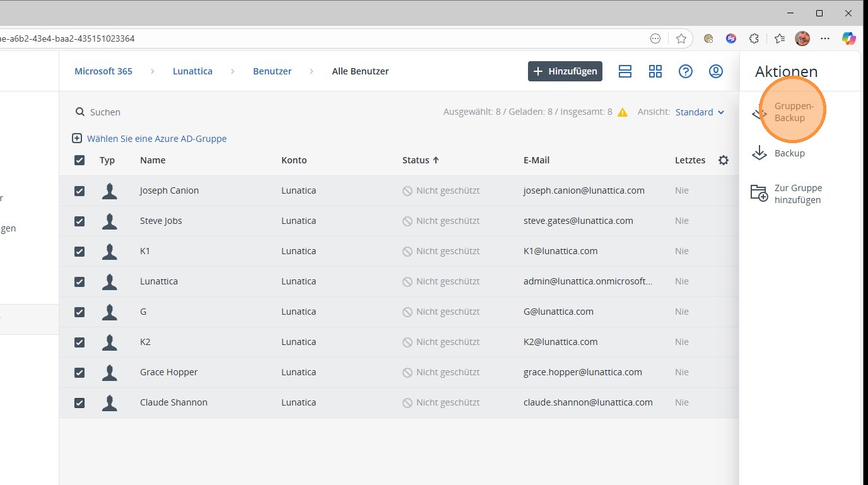
Task: Switch to the grid tile view icon
Action: point(655,71)
